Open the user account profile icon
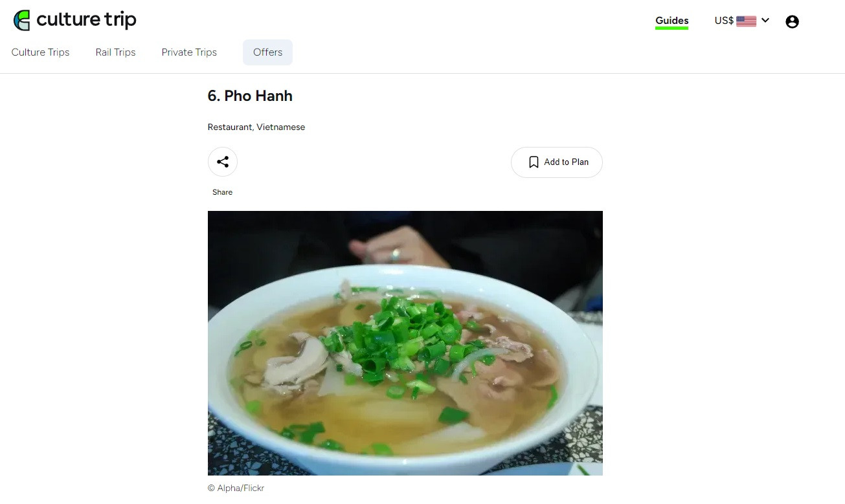 [792, 21]
